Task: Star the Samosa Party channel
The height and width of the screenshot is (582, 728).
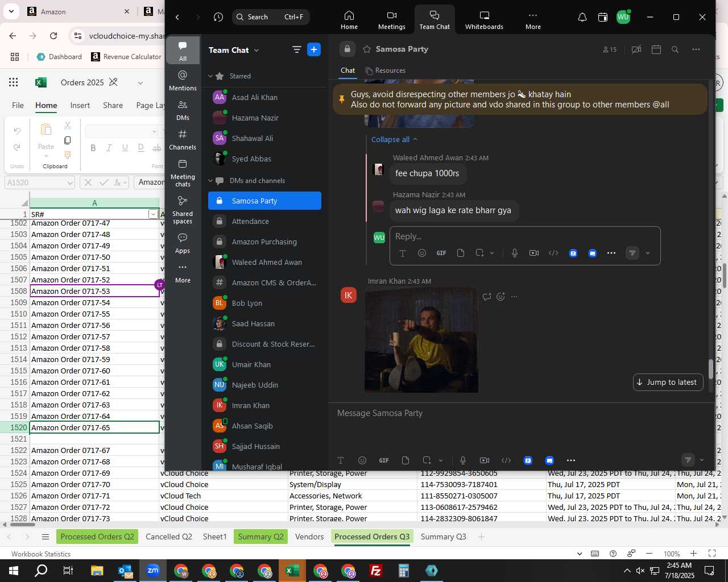Action: pos(367,49)
